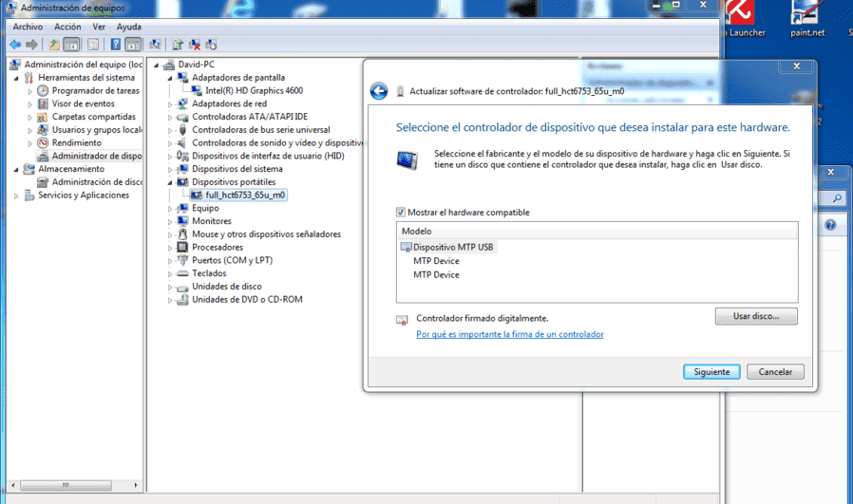Scan for hardware changes toolbar icon
853x504 pixels.
[155, 45]
